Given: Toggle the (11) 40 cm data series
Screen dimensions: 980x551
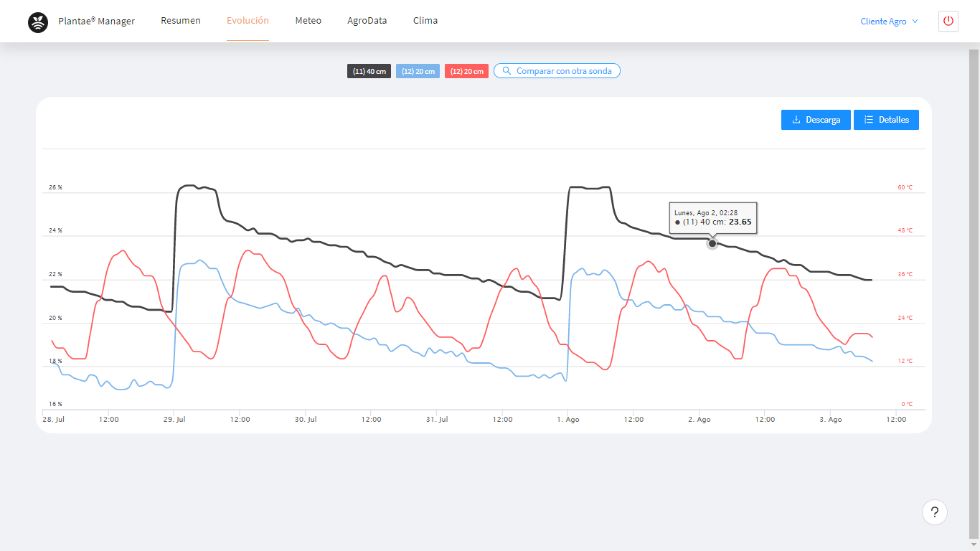Looking at the screenshot, I should [369, 70].
